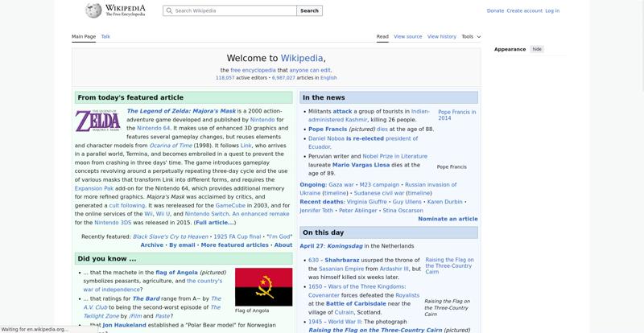Click the Gaza war ongoing link
Viewport: 644px width, 333px height.
click(341, 185)
